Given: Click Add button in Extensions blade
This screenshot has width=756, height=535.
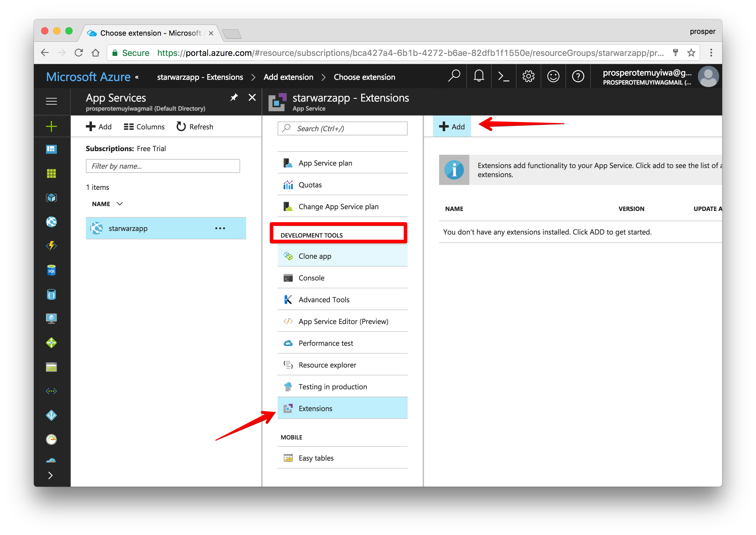Looking at the screenshot, I should [x=452, y=127].
